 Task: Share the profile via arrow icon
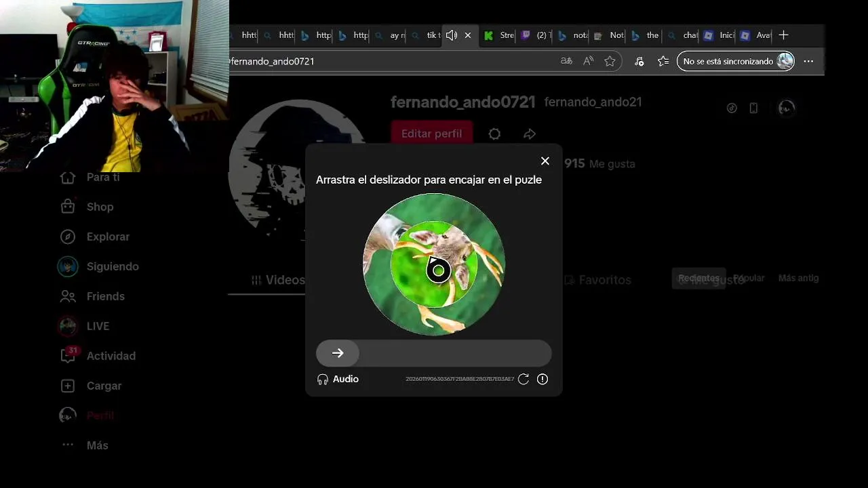530,134
